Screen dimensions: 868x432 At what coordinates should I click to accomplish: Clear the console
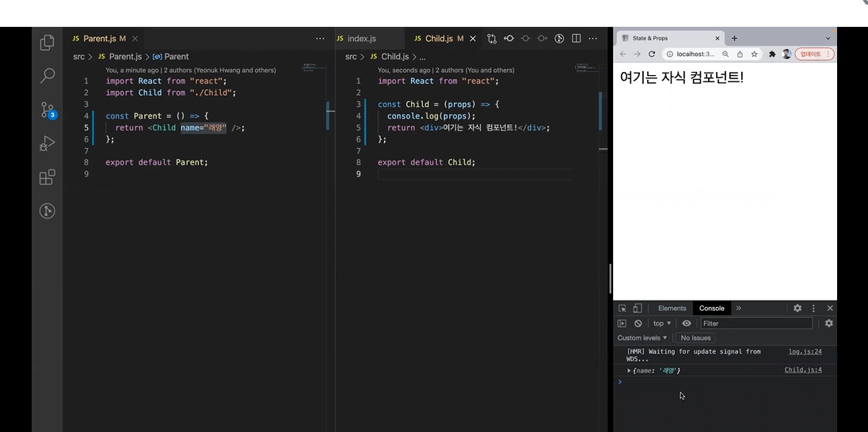[638, 323]
